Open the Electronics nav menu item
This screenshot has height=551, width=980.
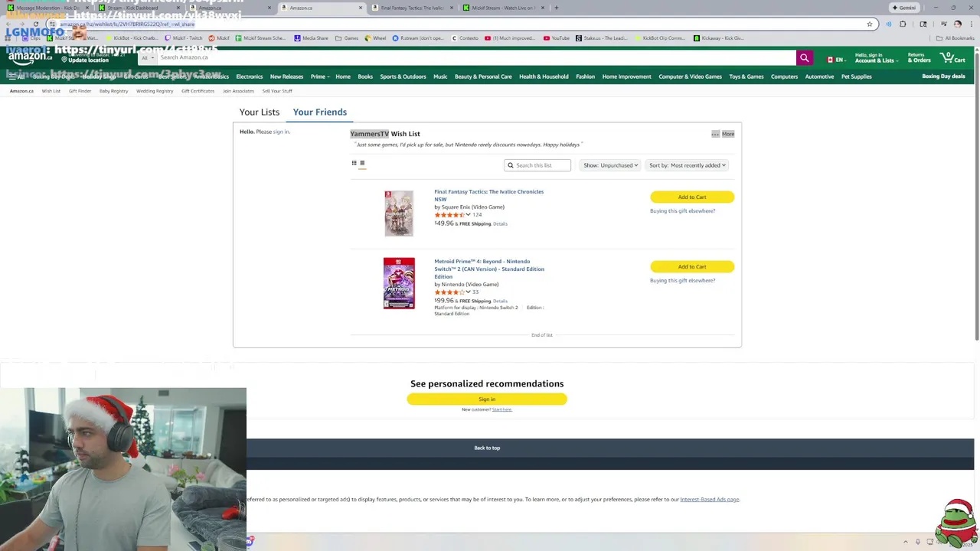click(x=250, y=77)
